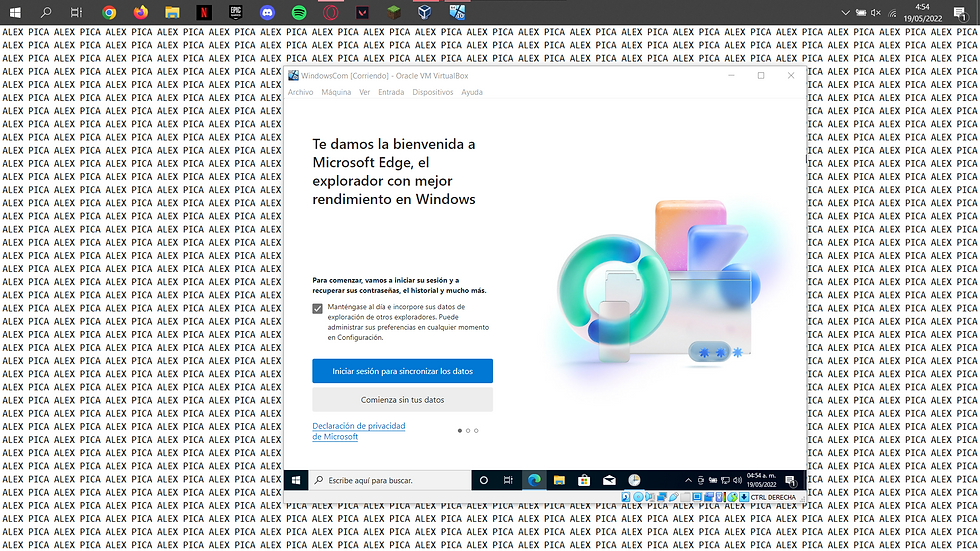Open File Explorer in guest taskbar

click(559, 480)
